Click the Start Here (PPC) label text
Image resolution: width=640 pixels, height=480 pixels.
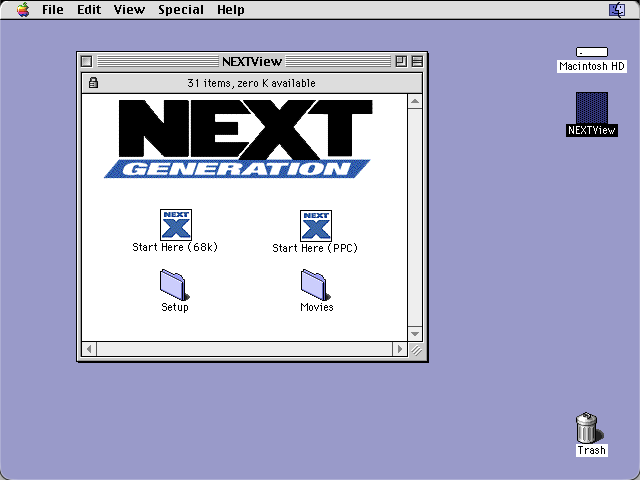[315, 248]
